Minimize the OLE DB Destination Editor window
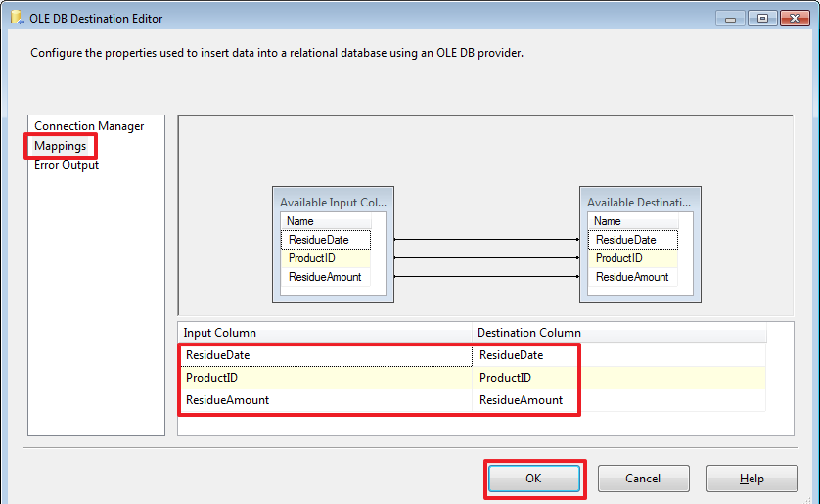The image size is (820, 504). click(x=731, y=19)
